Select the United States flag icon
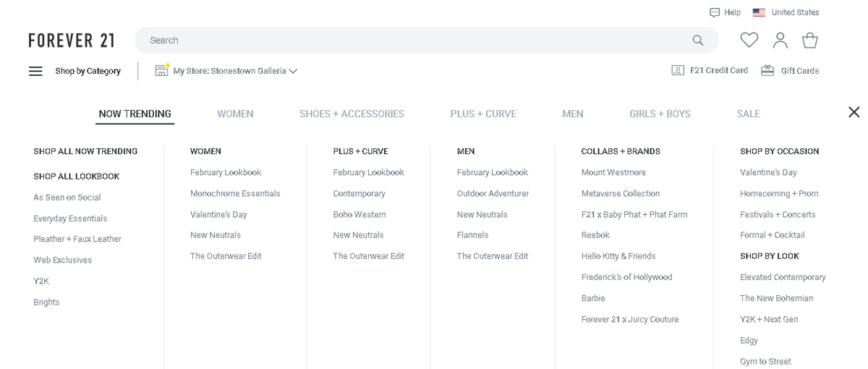 coord(759,12)
